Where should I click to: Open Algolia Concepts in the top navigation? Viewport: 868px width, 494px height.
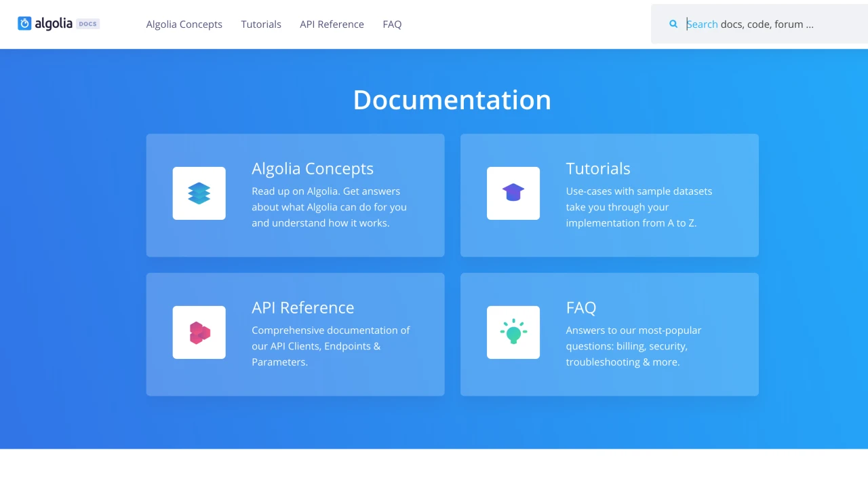pos(184,24)
